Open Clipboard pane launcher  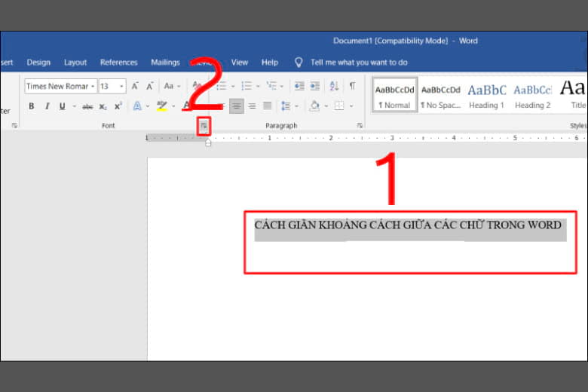pos(14,126)
